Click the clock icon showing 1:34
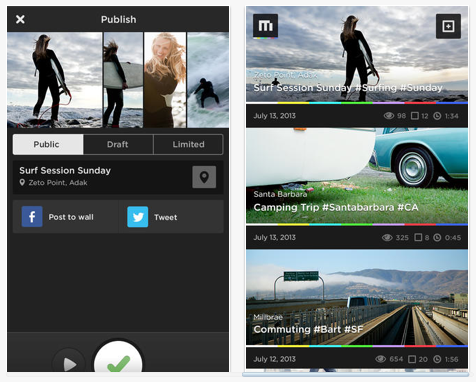The width and height of the screenshot is (476, 382). pos(437,116)
